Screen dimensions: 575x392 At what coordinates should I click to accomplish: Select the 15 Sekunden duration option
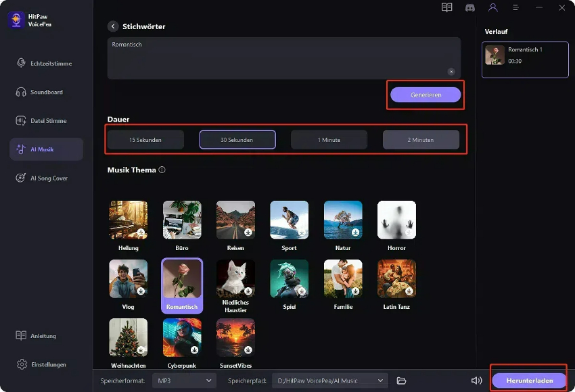pos(145,140)
